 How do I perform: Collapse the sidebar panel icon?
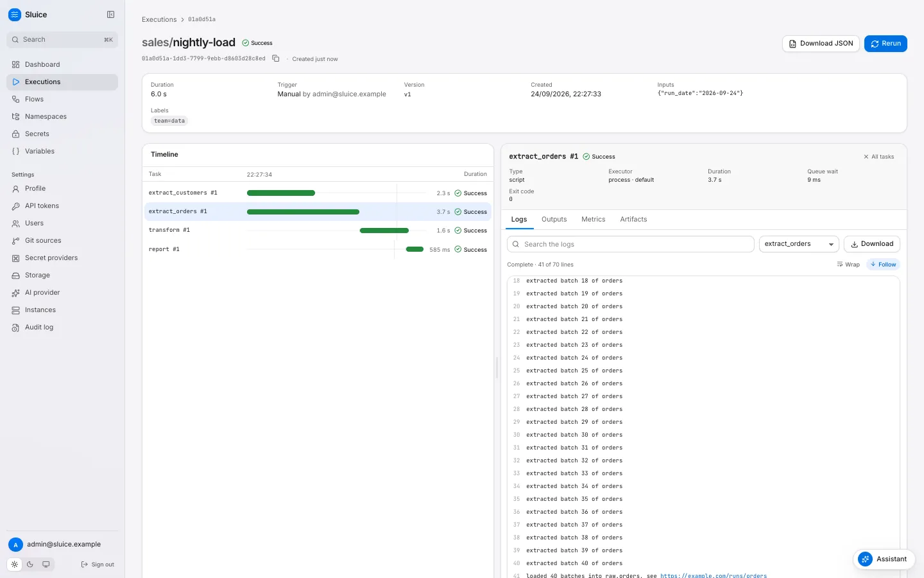(x=110, y=15)
